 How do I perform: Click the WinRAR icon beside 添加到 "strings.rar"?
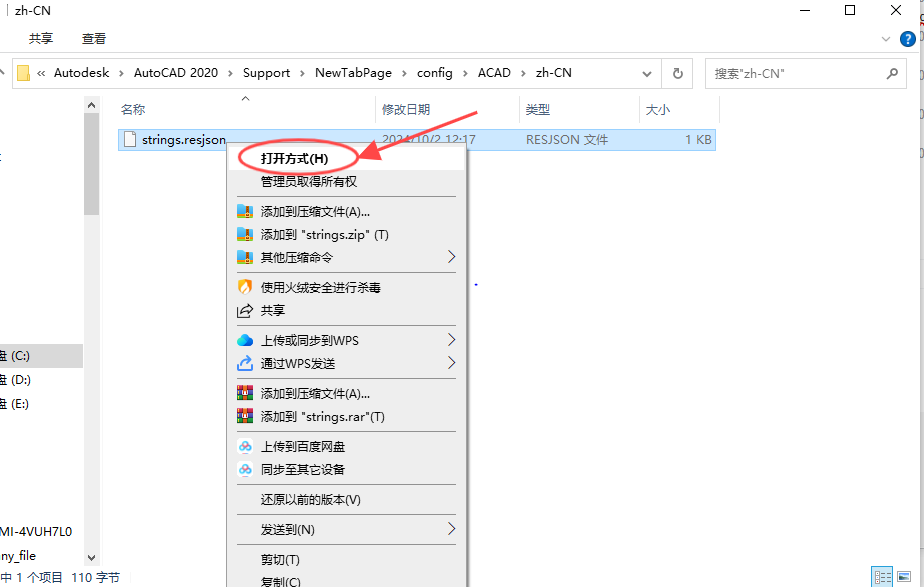[x=245, y=416]
